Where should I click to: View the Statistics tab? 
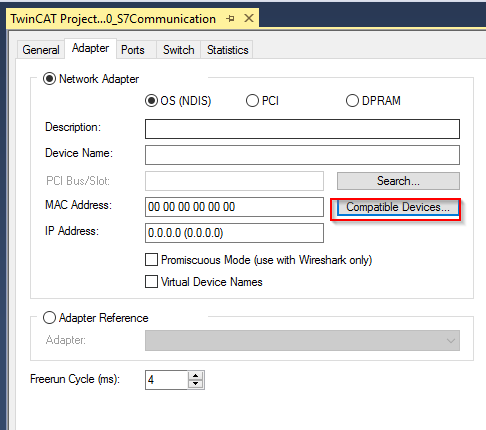pos(227,50)
